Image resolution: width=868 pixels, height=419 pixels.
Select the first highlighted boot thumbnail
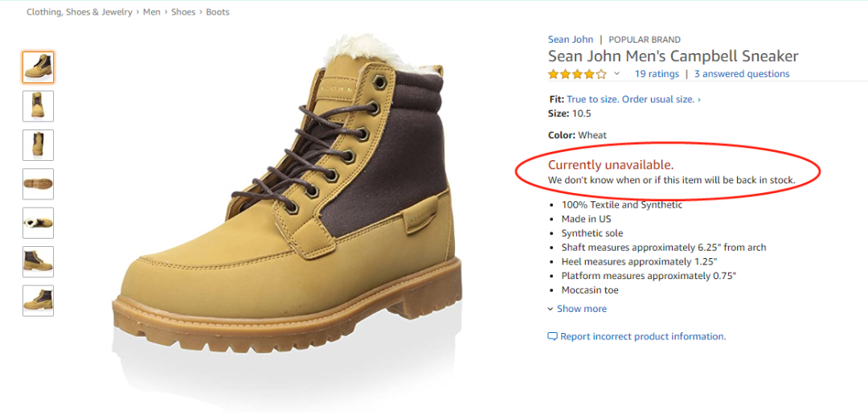38,68
